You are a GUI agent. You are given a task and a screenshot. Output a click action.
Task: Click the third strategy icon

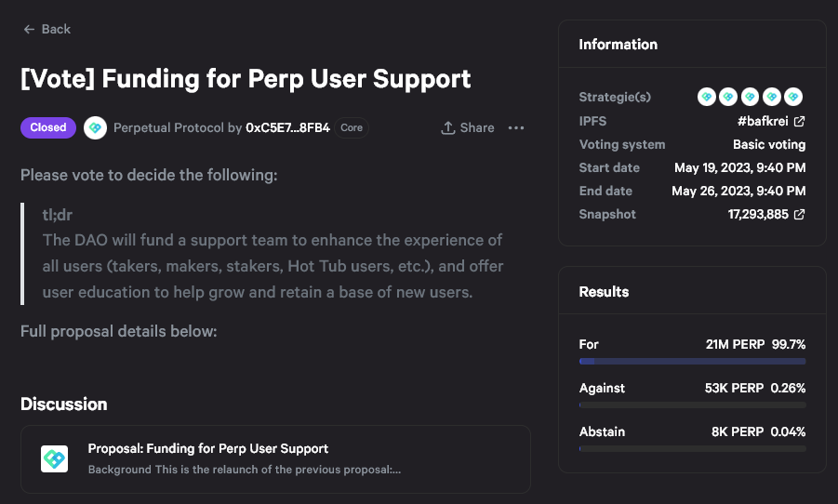(750, 97)
